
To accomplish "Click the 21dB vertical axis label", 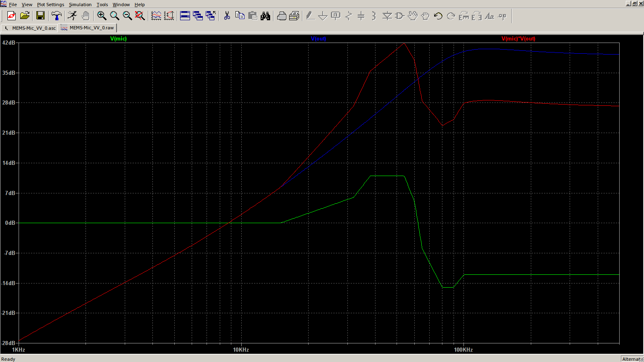I will [x=9, y=133].
